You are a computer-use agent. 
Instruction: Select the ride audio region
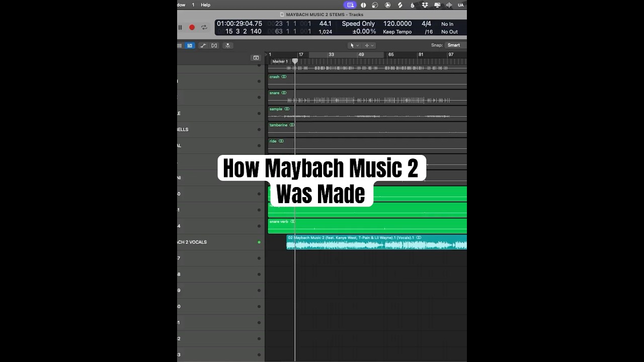click(x=367, y=145)
